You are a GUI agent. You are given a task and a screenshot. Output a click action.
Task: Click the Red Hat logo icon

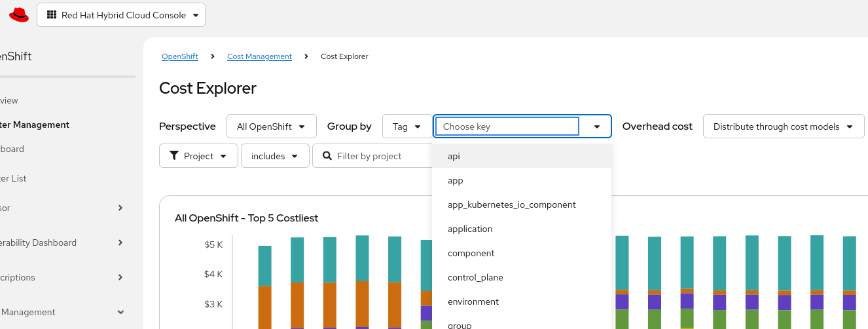coord(19,14)
